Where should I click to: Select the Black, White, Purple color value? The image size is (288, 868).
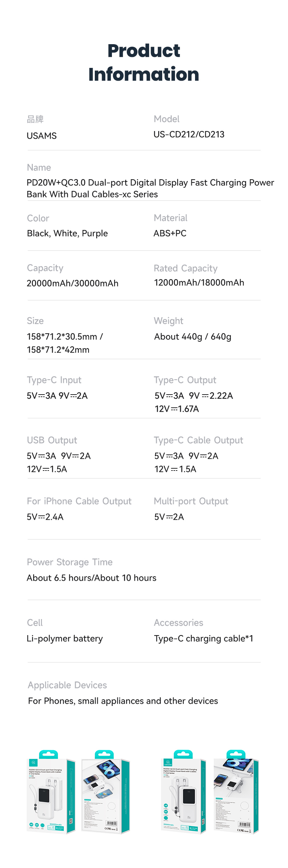coord(67,233)
